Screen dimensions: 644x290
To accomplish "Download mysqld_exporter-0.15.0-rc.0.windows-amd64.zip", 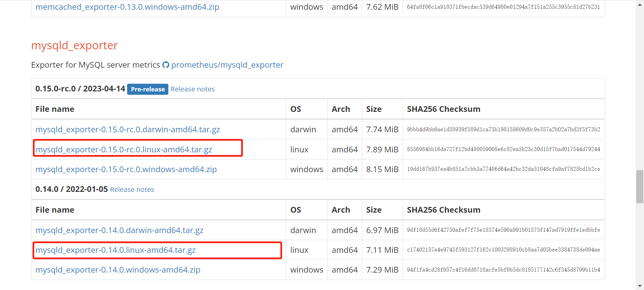I will (126, 169).
